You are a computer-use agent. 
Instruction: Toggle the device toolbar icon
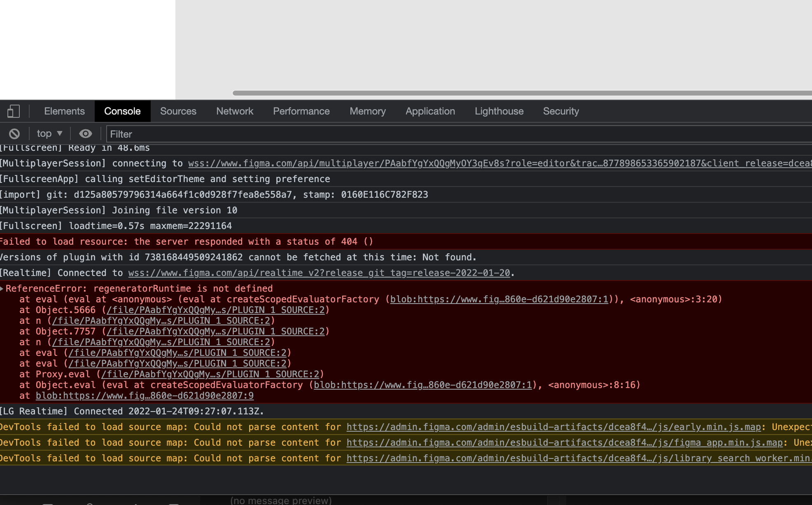pos(14,111)
